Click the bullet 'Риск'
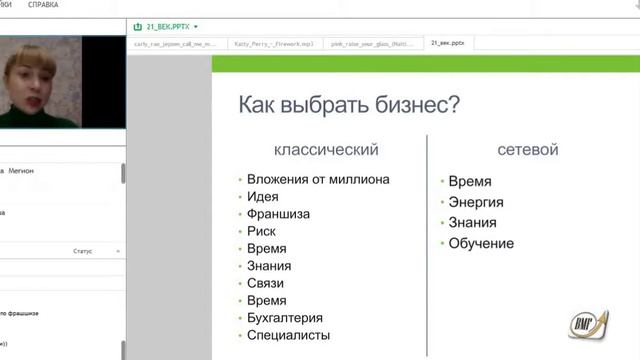This screenshot has width=640, height=360. (x=261, y=231)
